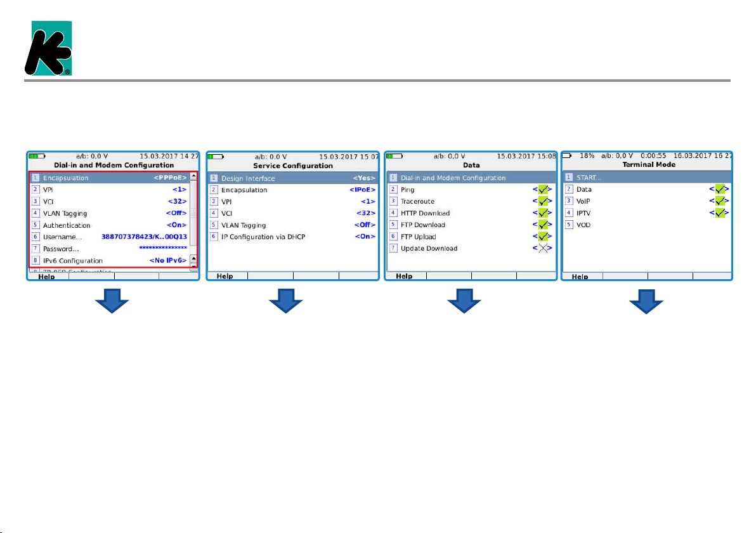The width and height of the screenshot is (756, 533).
Task: Click Help in the Data screen
Action: 404,276
